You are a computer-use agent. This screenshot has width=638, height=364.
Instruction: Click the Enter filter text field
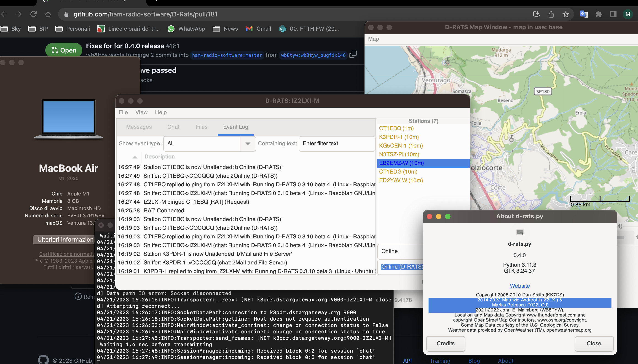tap(337, 143)
